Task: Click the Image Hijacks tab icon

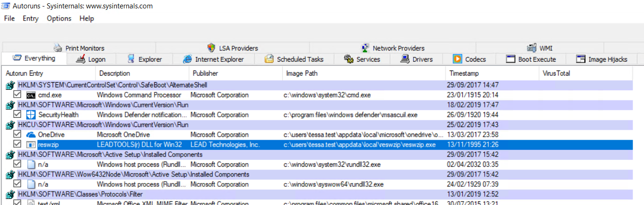Action: pyautogui.click(x=581, y=59)
